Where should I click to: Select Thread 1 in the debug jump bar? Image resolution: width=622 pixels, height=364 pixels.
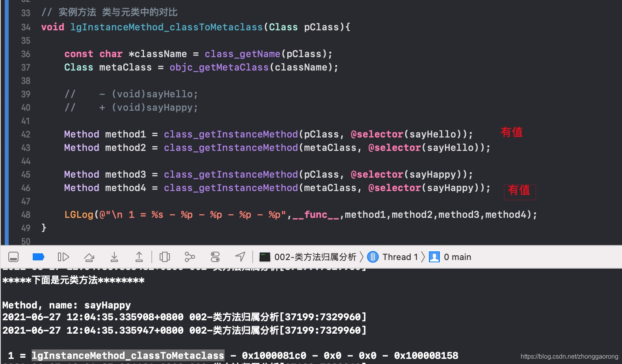(400, 257)
